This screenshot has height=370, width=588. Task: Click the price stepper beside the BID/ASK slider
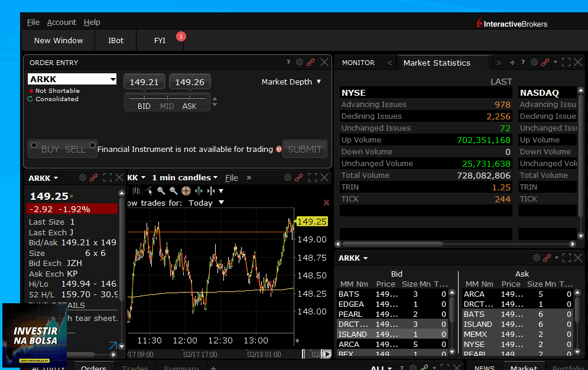[215, 102]
